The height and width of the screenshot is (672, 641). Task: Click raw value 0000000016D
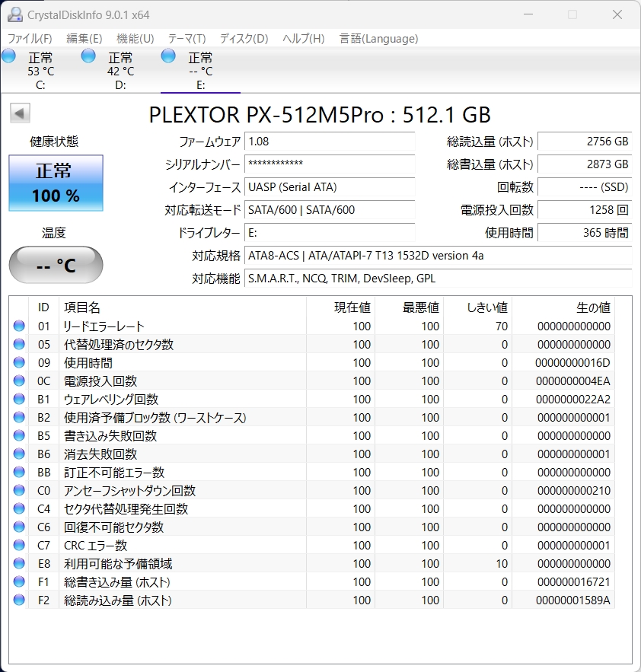tap(572, 362)
